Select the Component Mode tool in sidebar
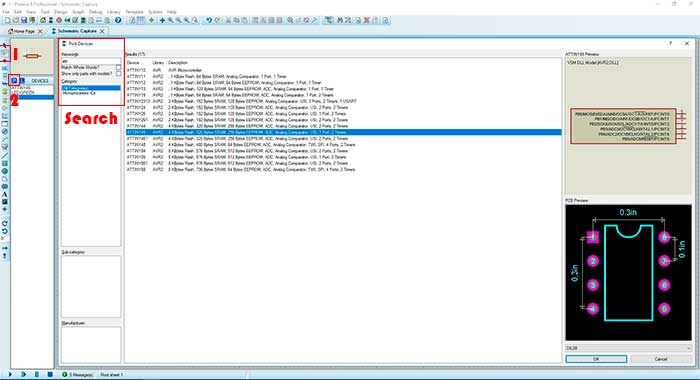The width and height of the screenshot is (700, 380). point(4,54)
